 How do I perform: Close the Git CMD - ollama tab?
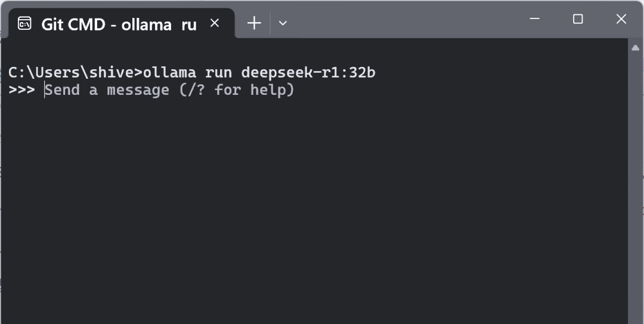[215, 23]
